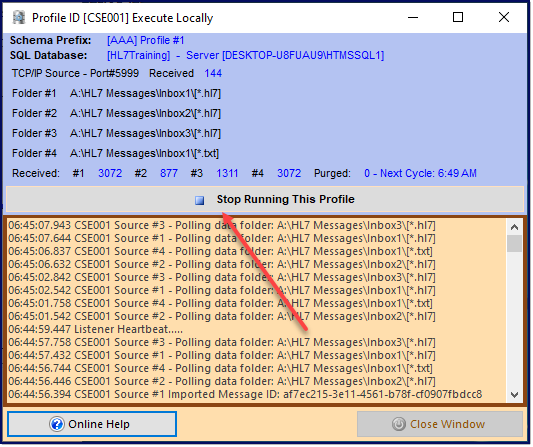Screen dimensions: 533x447
Task: Click Folder #4 Inbox1 txt path
Action: pyautogui.click(x=144, y=154)
